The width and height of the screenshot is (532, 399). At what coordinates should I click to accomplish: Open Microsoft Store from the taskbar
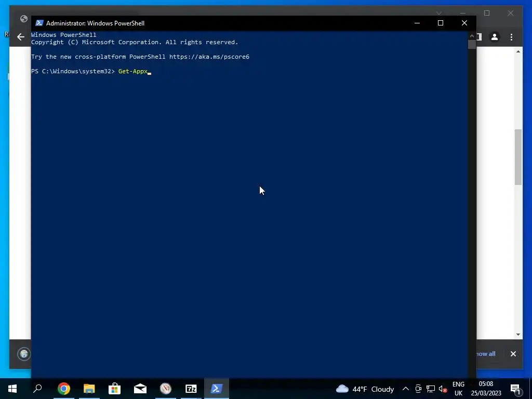114,389
